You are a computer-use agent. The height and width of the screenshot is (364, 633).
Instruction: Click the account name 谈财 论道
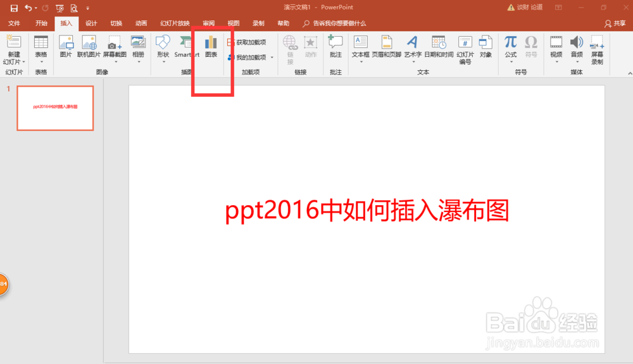pos(530,7)
